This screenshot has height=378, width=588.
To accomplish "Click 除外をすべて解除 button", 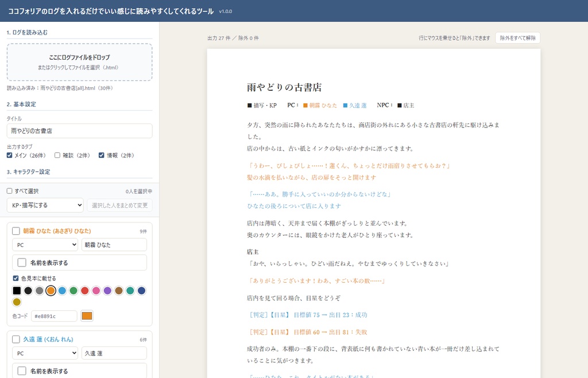I will pos(517,38).
